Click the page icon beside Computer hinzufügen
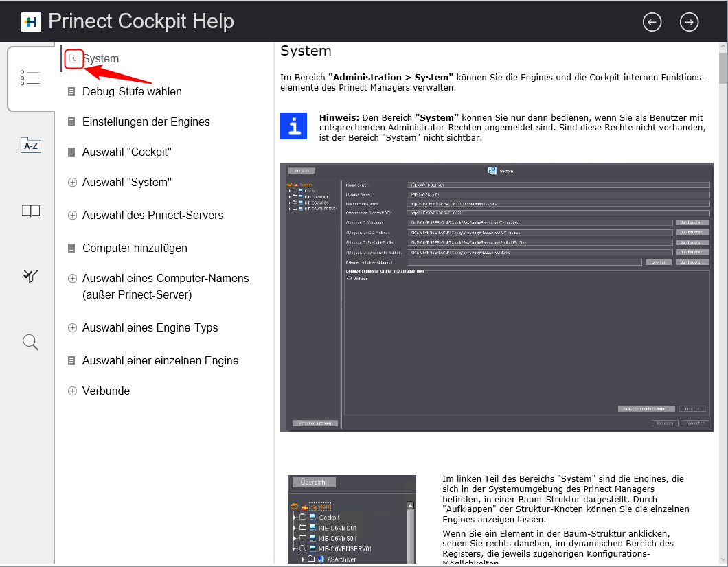The height and width of the screenshot is (567, 728). (x=71, y=248)
